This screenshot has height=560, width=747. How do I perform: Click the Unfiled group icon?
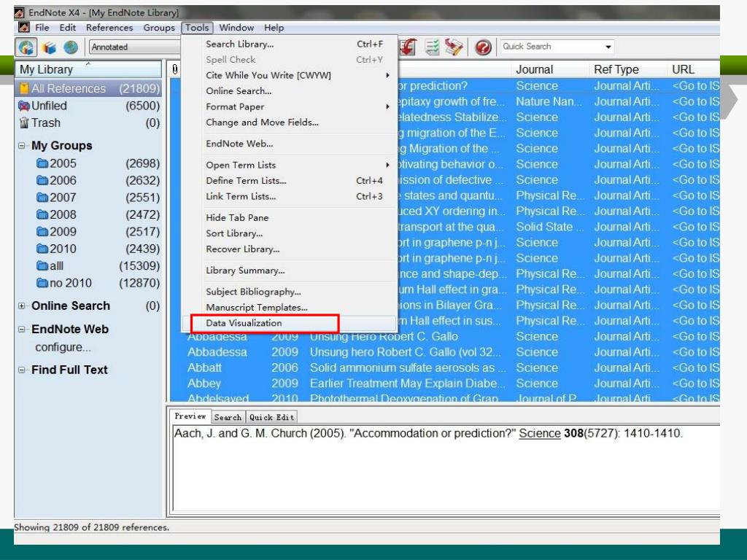[x=24, y=106]
